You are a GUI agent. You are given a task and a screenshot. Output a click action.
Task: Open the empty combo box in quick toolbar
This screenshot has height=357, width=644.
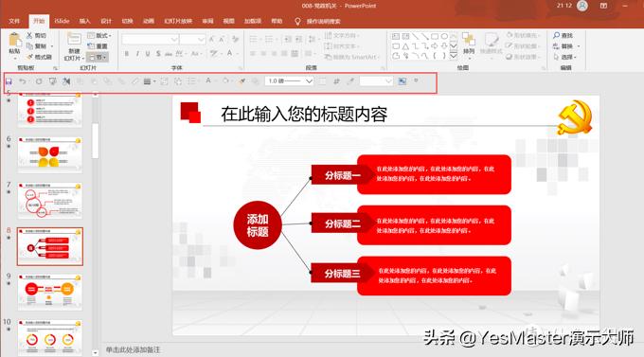(376, 81)
